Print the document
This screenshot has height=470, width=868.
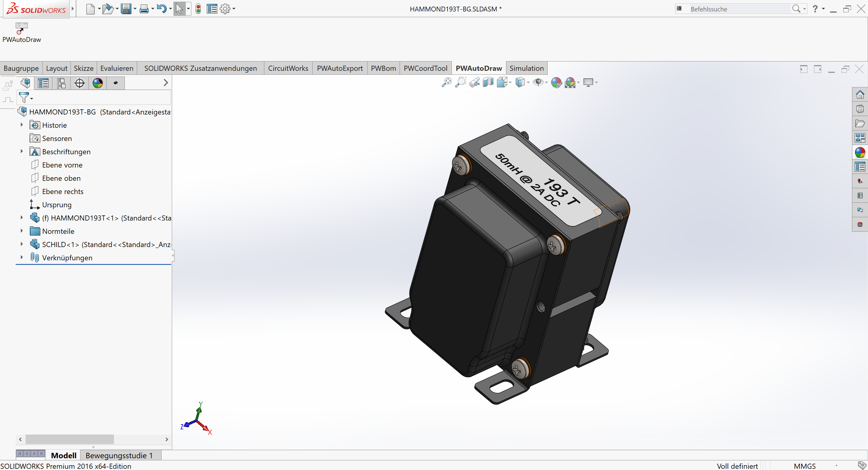144,9
